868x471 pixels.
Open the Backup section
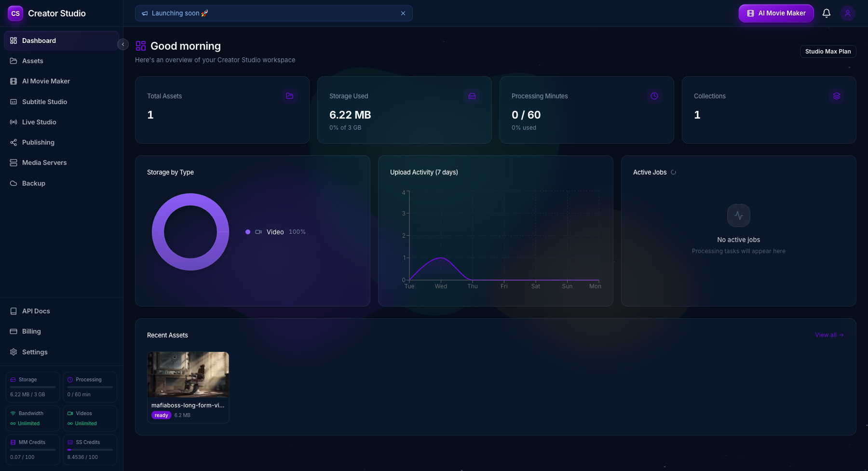tap(33, 183)
